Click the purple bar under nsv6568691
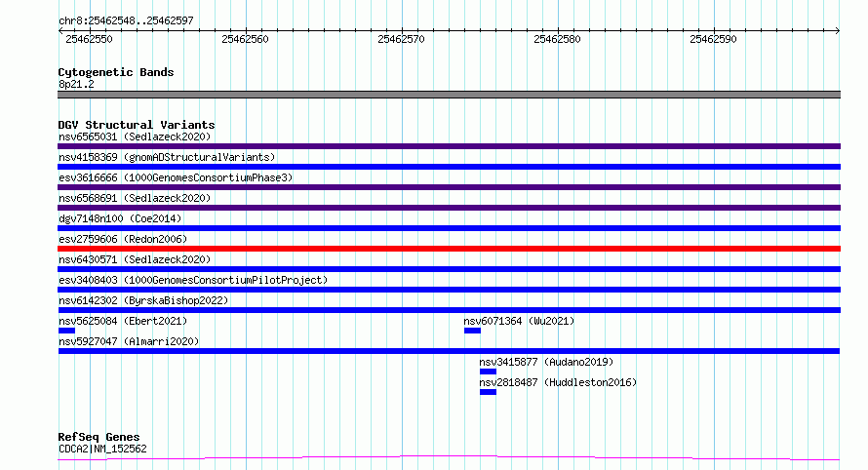Viewport: 868px width, 470px height. tap(449, 208)
